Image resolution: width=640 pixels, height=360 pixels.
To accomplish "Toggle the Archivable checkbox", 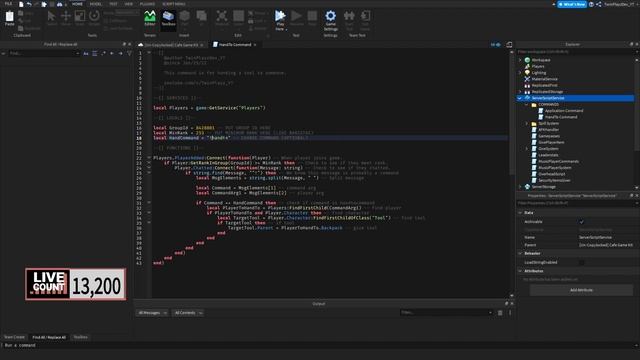I will [x=582, y=222].
